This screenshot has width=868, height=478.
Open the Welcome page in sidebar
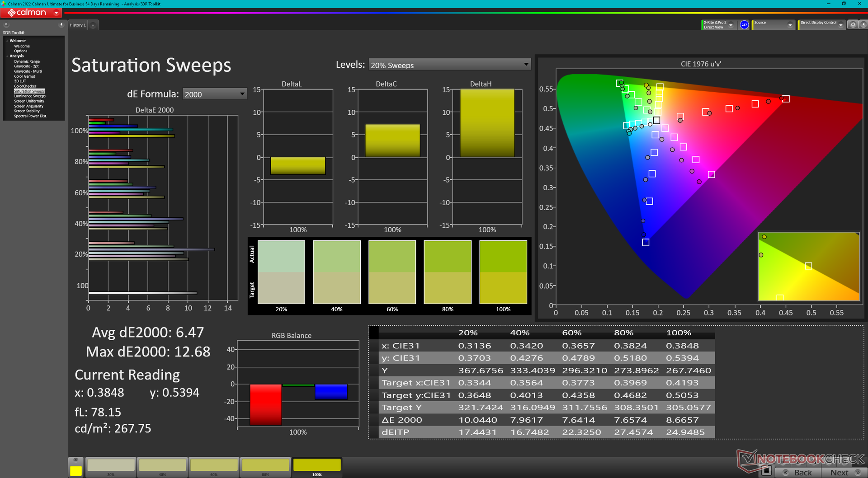[x=22, y=46]
